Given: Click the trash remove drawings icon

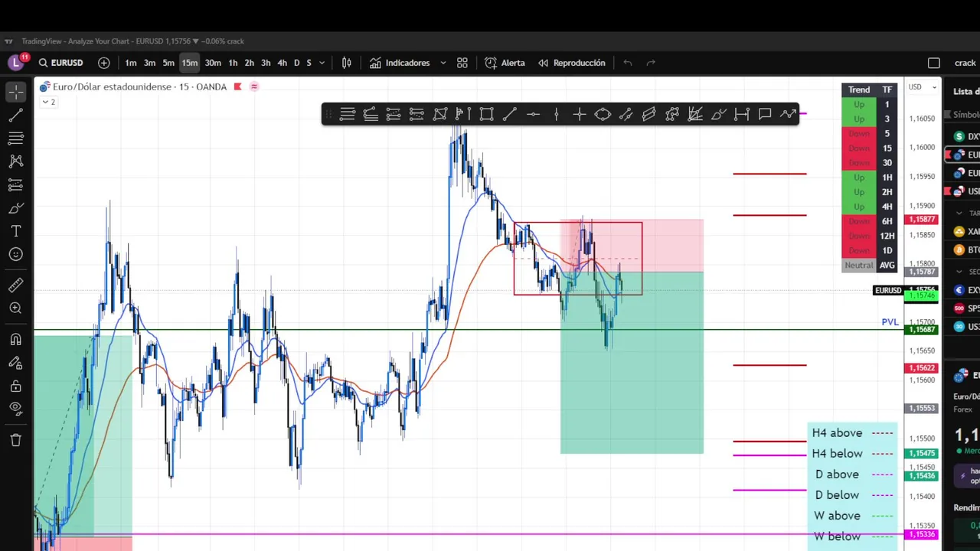Looking at the screenshot, I should [15, 440].
